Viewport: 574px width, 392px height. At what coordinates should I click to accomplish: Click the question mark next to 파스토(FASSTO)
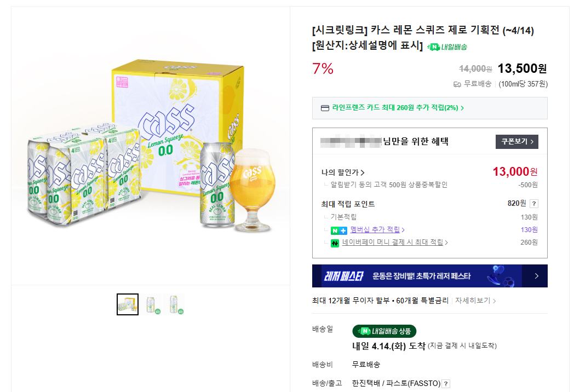(446, 384)
